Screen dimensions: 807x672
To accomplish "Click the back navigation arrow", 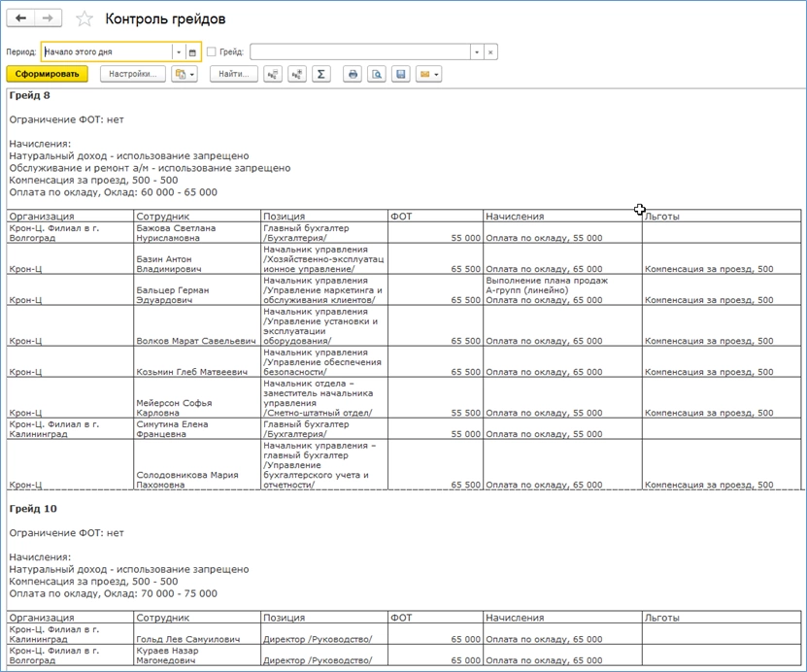I will 21,18.
